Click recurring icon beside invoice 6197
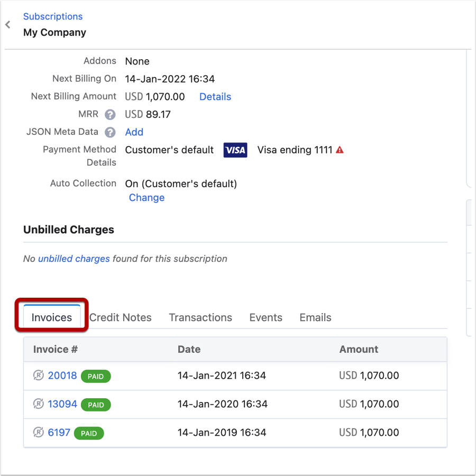The width and height of the screenshot is (476, 476). (x=39, y=433)
